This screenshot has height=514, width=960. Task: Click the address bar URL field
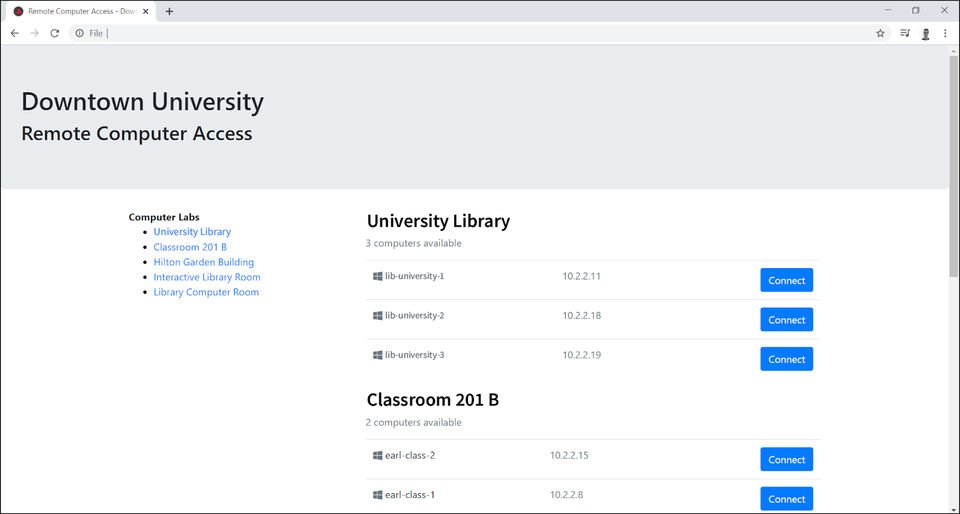click(480, 33)
